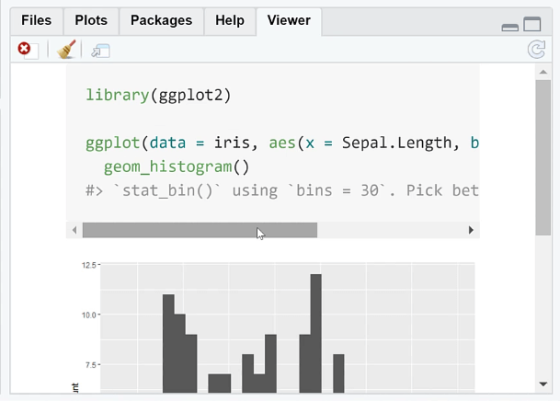Screen dimensions: 560x401
Task: Click the code block's right scroll arrow
Action: tap(471, 230)
